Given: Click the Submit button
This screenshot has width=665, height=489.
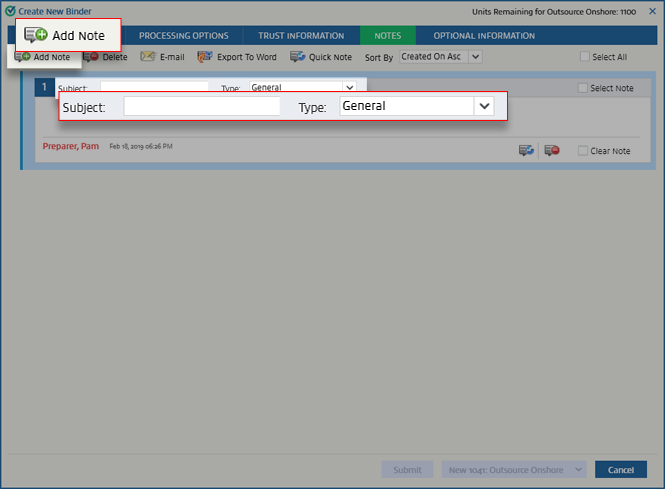Looking at the screenshot, I should click(x=407, y=469).
